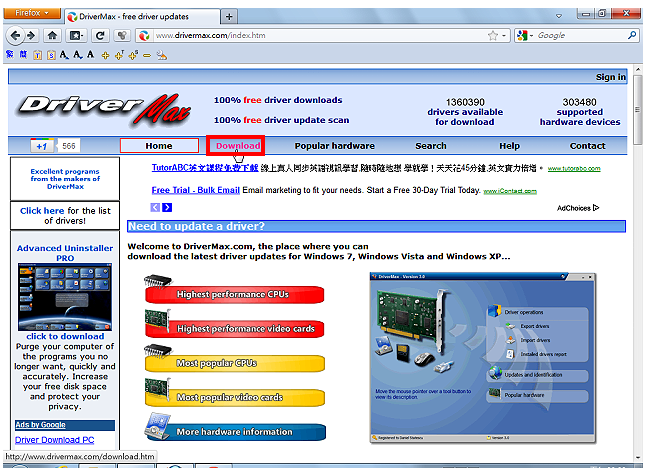Open the www.tutorabc.com ad URL
The image size is (654, 472).
[x=574, y=168]
